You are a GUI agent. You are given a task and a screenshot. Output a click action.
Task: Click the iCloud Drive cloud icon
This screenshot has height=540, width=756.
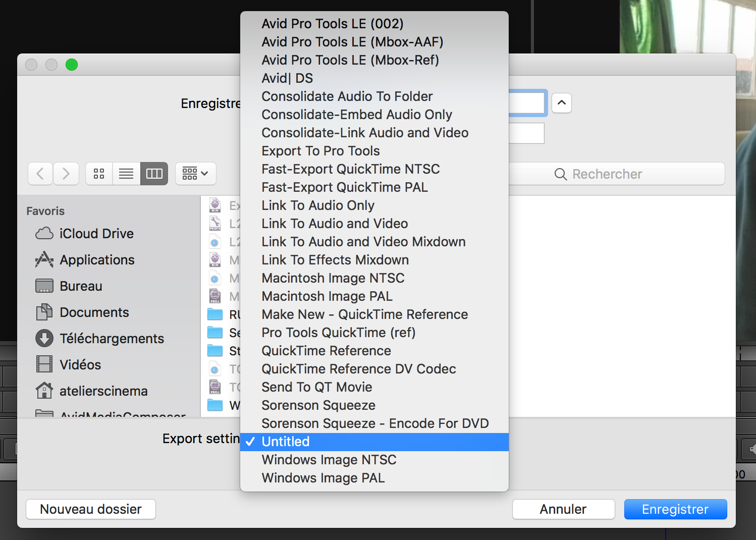point(44,233)
